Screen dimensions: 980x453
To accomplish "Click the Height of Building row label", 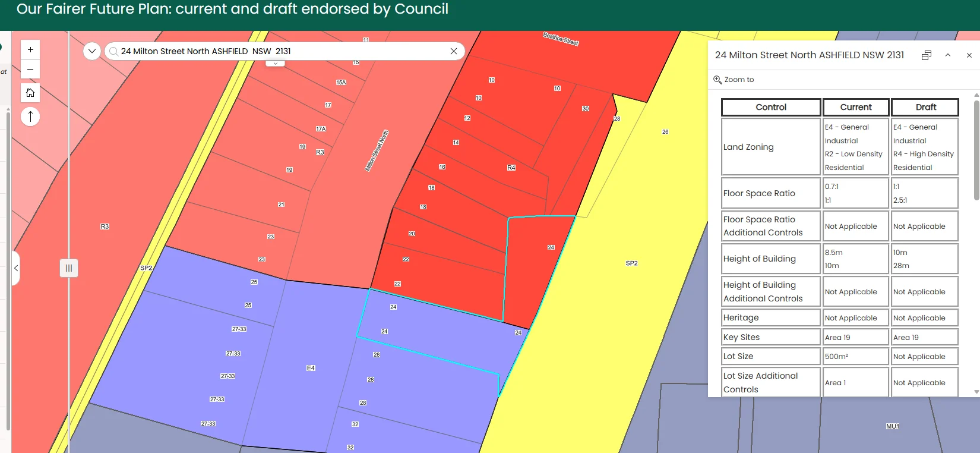I will (x=759, y=259).
